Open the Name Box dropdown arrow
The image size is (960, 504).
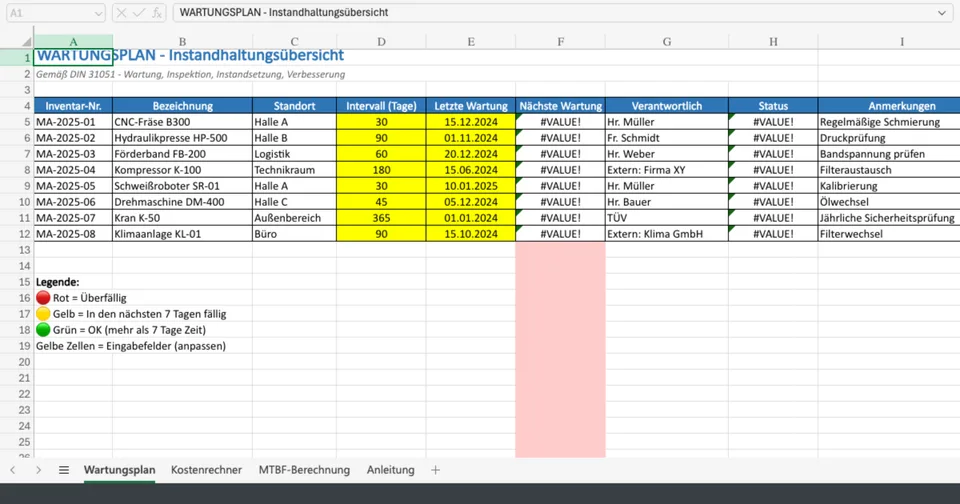pyautogui.click(x=97, y=13)
